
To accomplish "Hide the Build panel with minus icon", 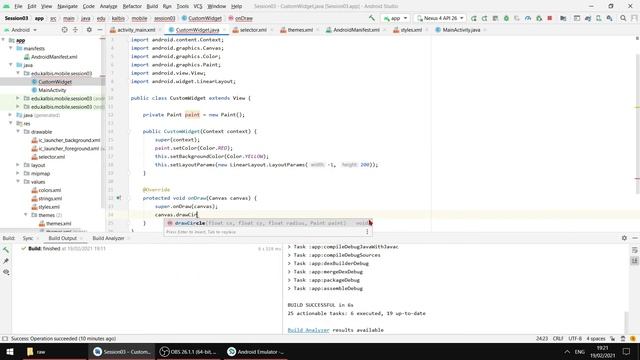I will pos(635,238).
